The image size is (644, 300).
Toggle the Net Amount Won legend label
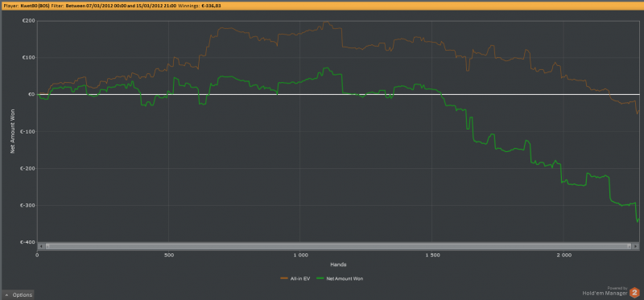click(x=345, y=278)
